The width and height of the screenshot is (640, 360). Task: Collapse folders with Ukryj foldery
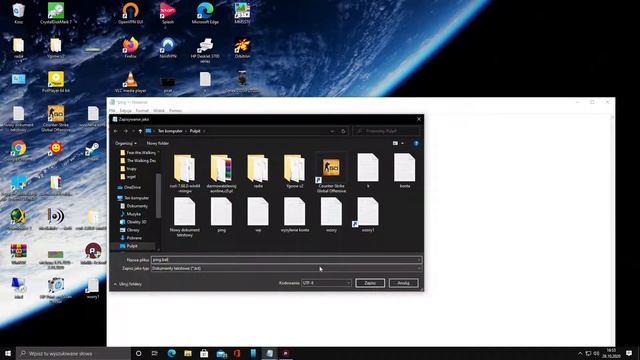(x=128, y=284)
